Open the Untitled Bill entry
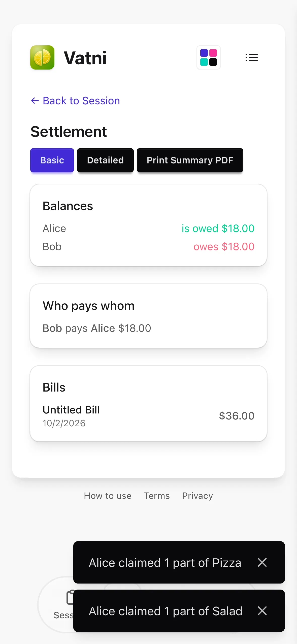Viewport: 297px width, 644px height. [148, 416]
